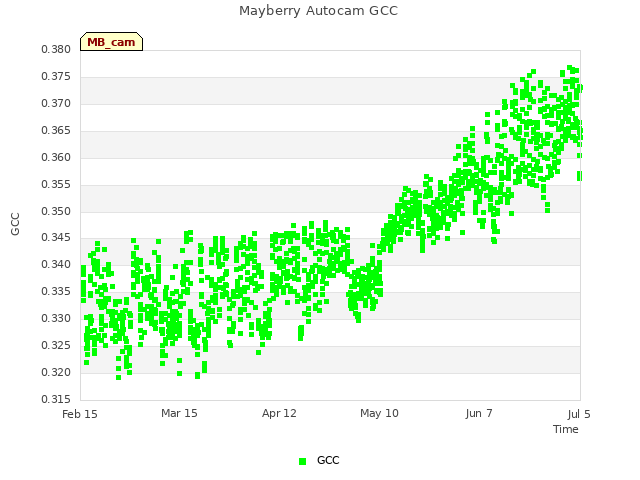Click the MB_cam label tag
The image size is (640, 480).
[x=111, y=42]
